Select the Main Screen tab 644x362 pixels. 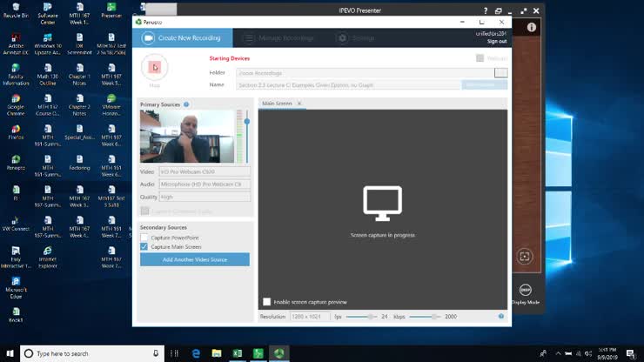point(277,104)
